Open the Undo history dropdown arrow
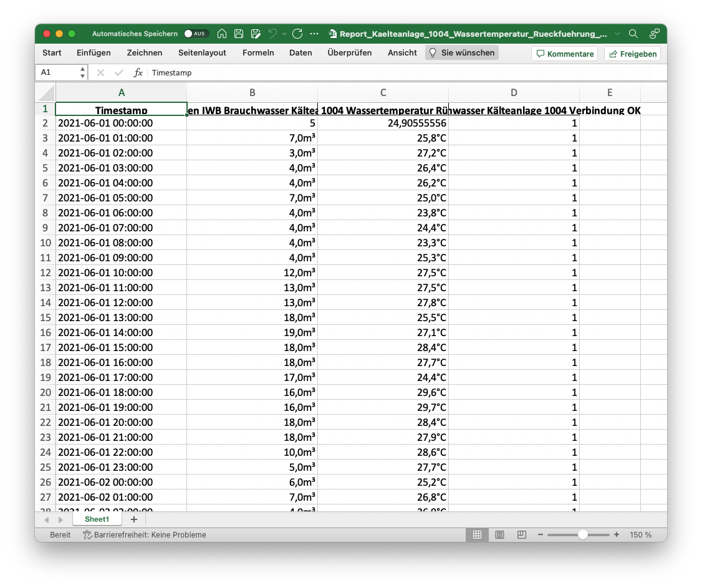 click(x=284, y=34)
